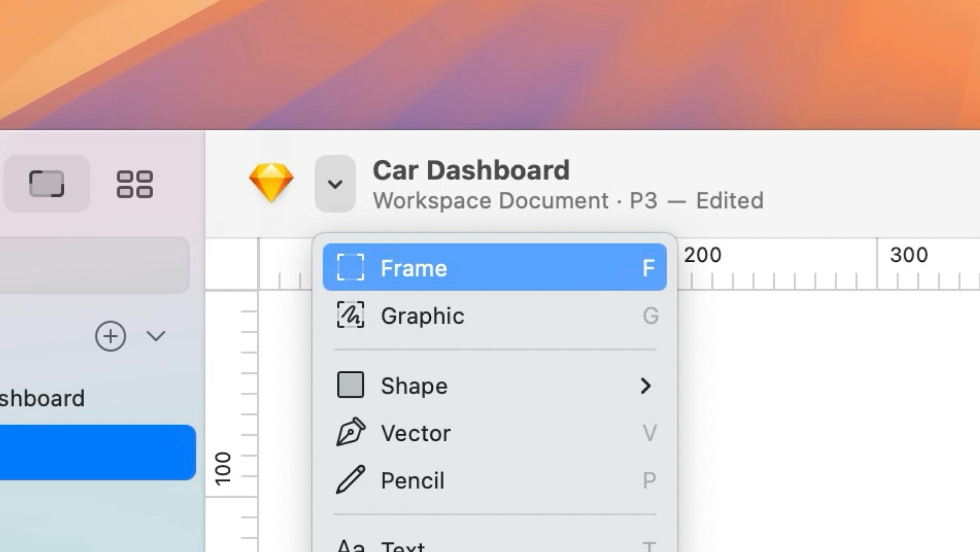The width and height of the screenshot is (980, 552).
Task: Click the "Dashboard" label in the sidebar
Action: pyautogui.click(x=43, y=398)
